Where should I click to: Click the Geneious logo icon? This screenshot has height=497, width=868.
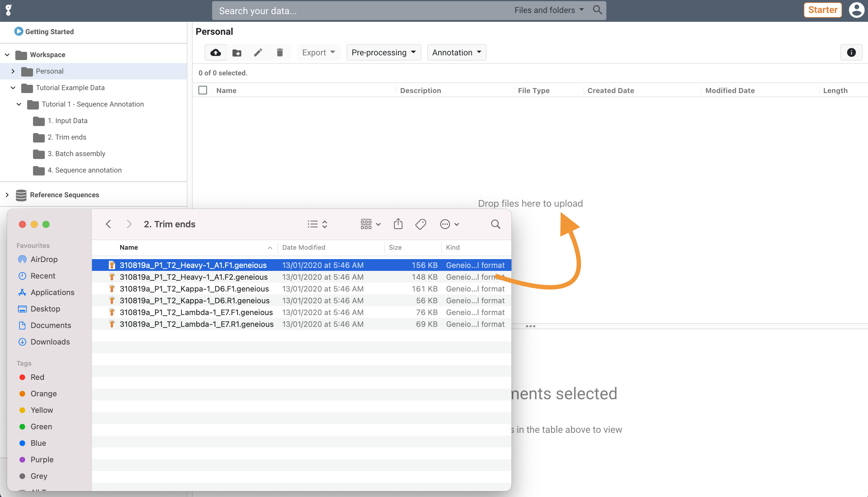click(x=9, y=10)
